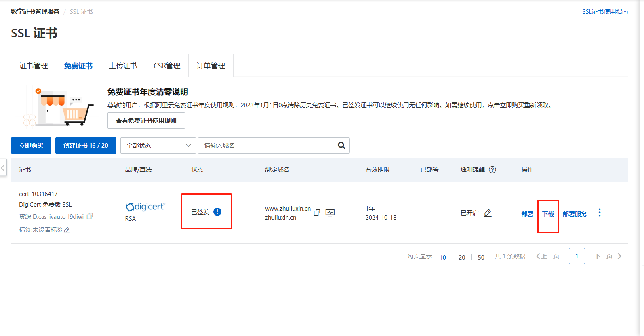Open the 全部状态 status filter dropdown
Viewport: 644px width, 336px height.
(158, 146)
